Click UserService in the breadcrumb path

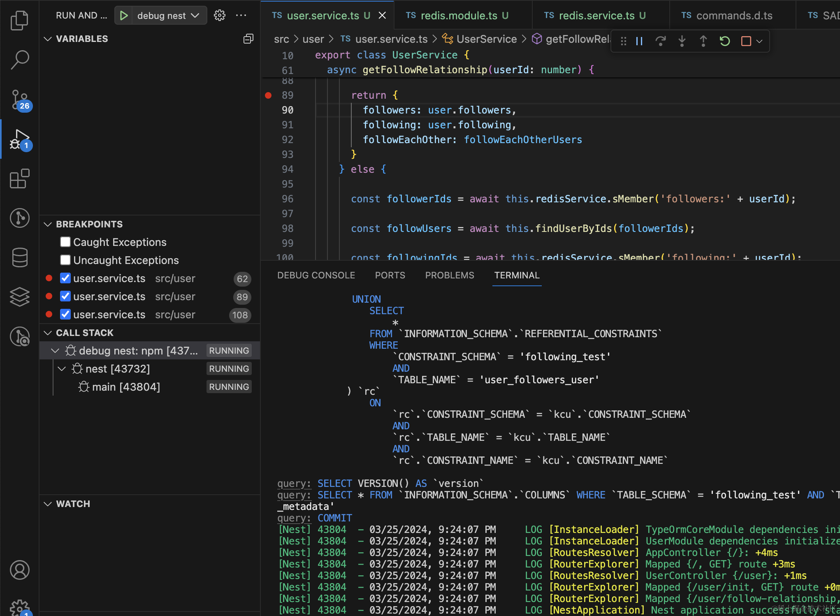point(486,39)
